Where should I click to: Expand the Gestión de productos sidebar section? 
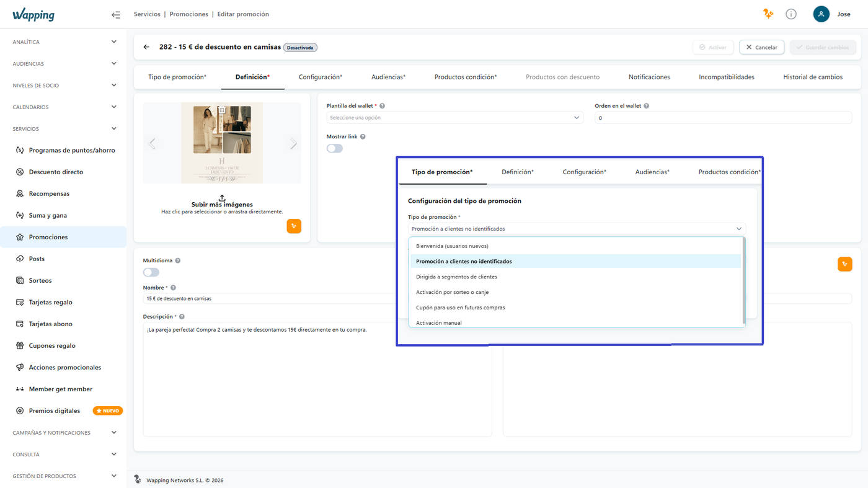point(63,476)
